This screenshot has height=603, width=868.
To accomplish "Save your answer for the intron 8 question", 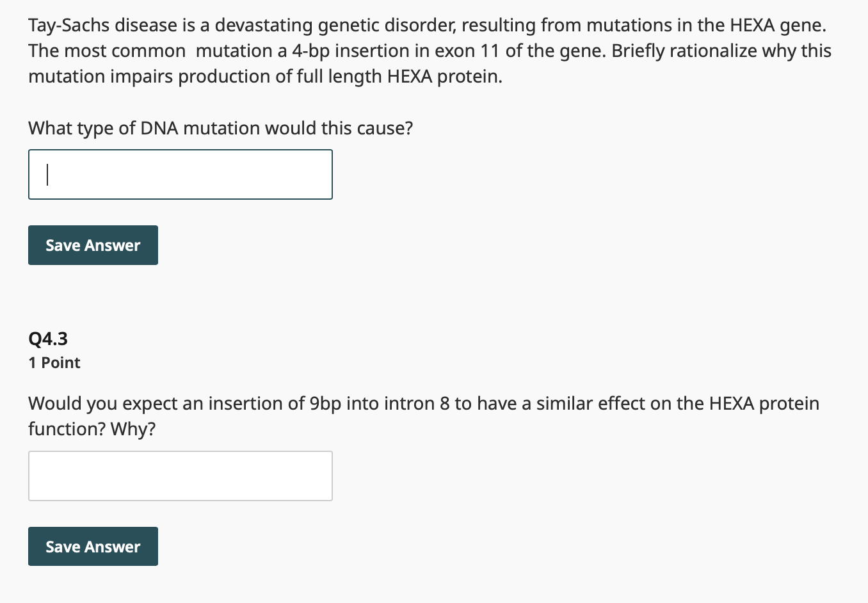I will pyautogui.click(x=93, y=546).
